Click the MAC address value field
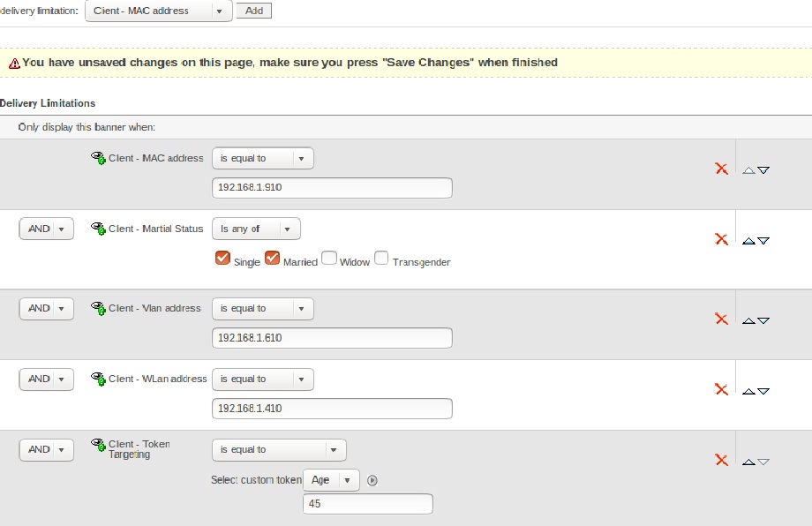This screenshot has width=812, height=526. pyautogui.click(x=332, y=188)
